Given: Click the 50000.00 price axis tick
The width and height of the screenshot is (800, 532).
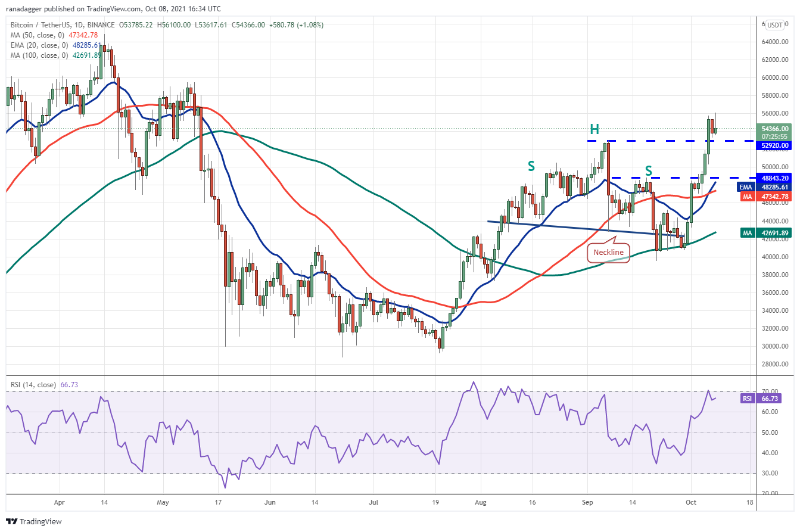Looking at the screenshot, I should point(774,167).
